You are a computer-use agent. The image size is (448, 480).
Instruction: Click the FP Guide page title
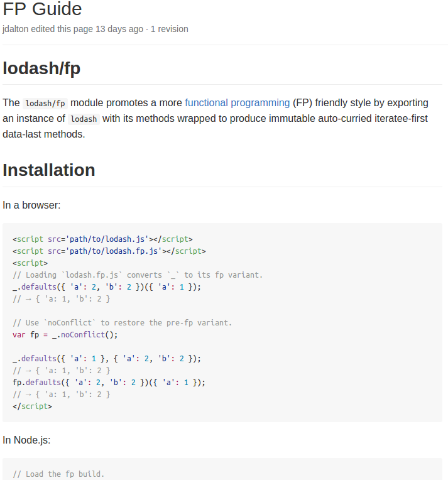[42, 9]
